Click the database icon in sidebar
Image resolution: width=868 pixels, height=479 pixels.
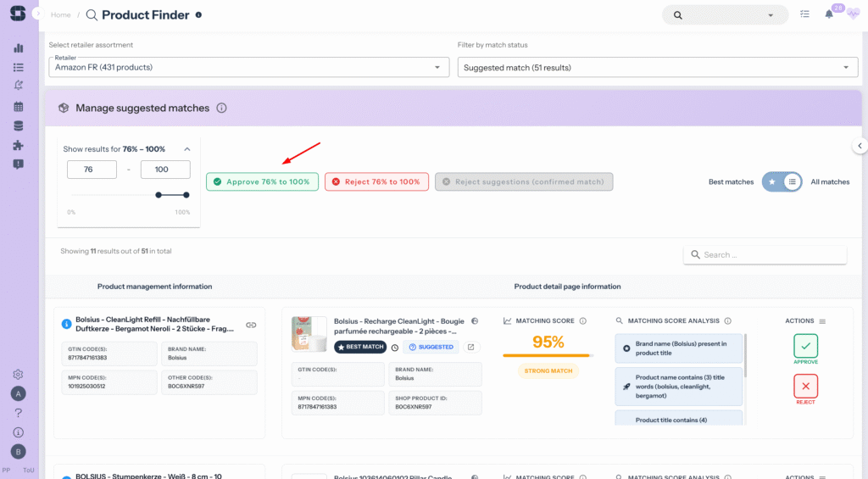coord(19,126)
